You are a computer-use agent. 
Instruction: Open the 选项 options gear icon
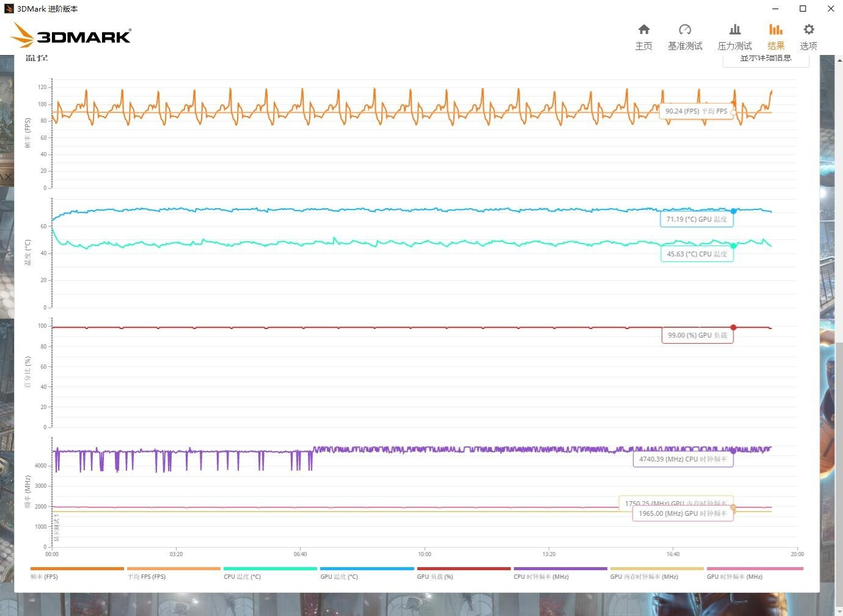pos(808,37)
